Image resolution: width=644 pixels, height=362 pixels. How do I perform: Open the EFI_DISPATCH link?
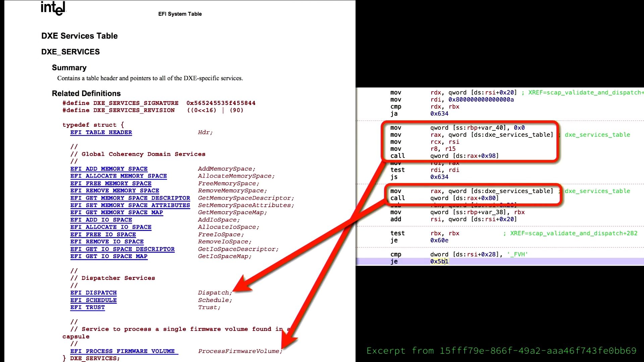tap(93, 293)
